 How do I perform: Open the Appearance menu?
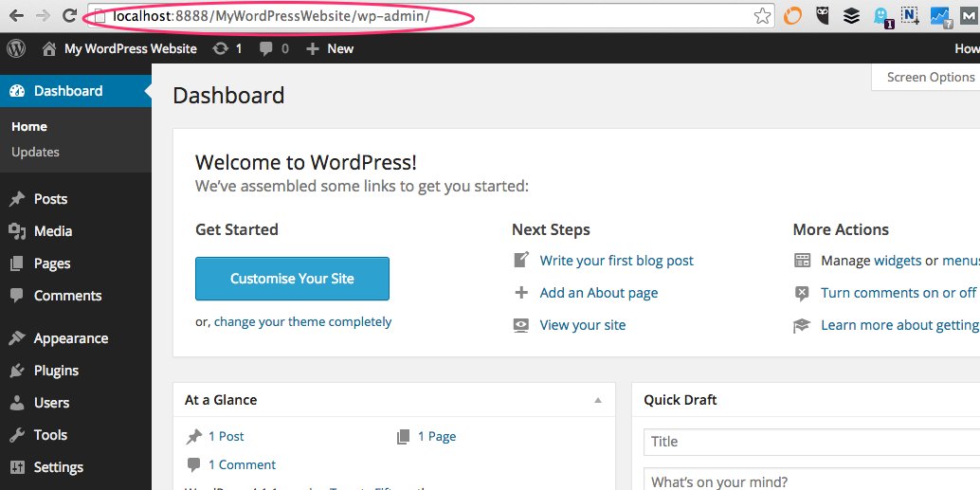tap(71, 338)
